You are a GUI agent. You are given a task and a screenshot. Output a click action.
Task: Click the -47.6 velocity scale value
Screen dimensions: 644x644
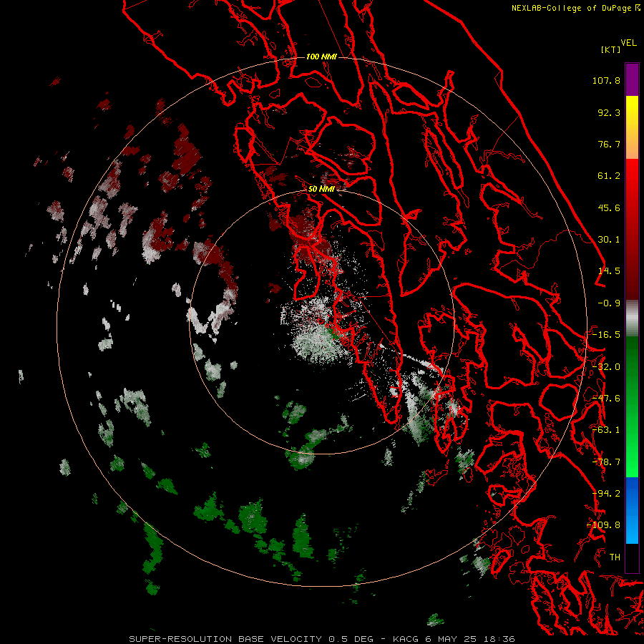coord(606,399)
